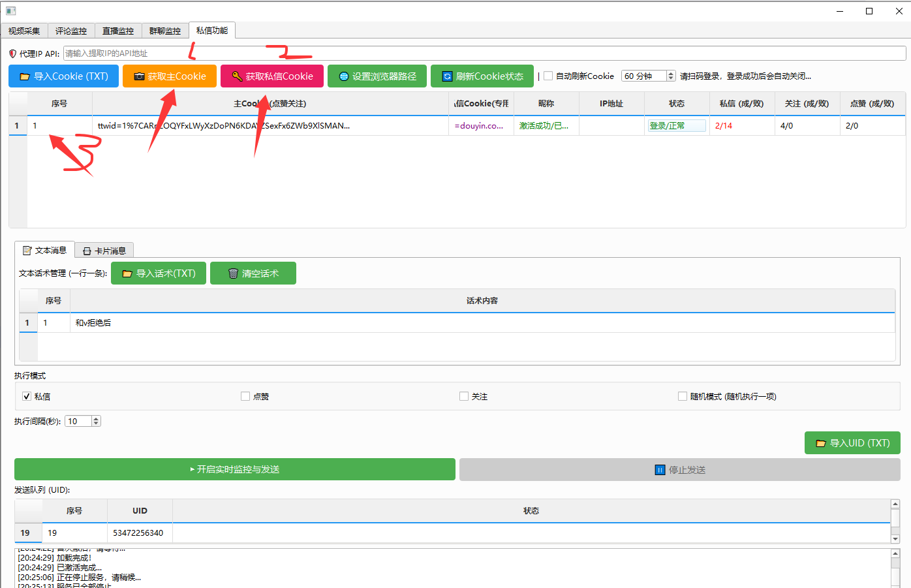Click the 点赞 (成/败) column header
911x588 pixels.
pos(872,104)
